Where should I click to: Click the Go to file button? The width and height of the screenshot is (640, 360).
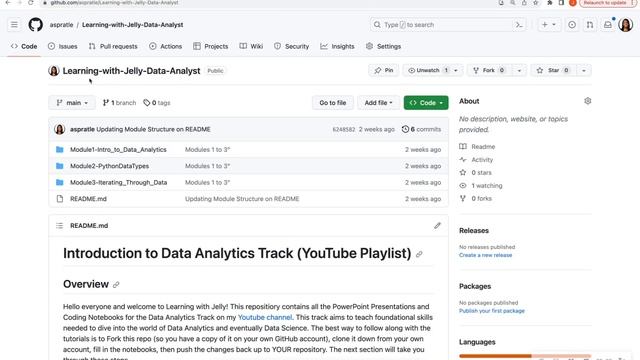pos(333,103)
